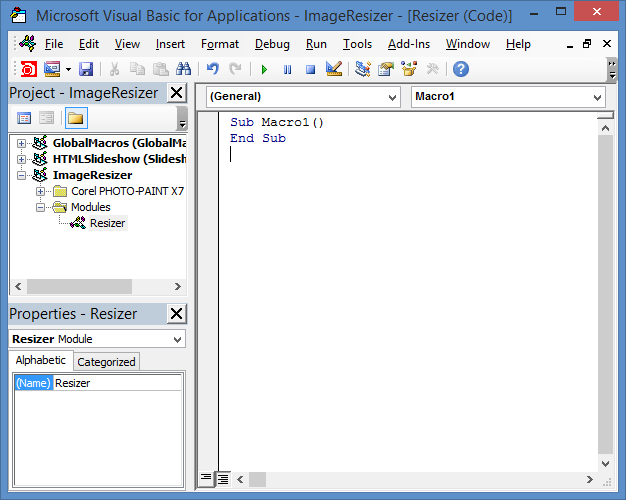This screenshot has height=500, width=626.
Task: Click Procedure View button at bottom
Action: coord(206,478)
